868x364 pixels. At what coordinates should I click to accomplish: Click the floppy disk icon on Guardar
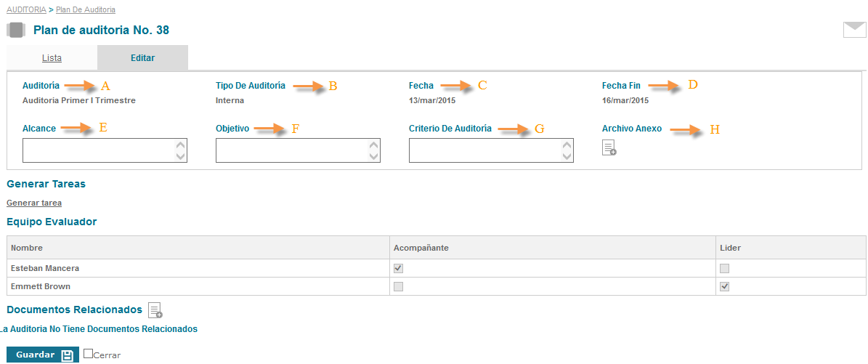[x=67, y=355]
